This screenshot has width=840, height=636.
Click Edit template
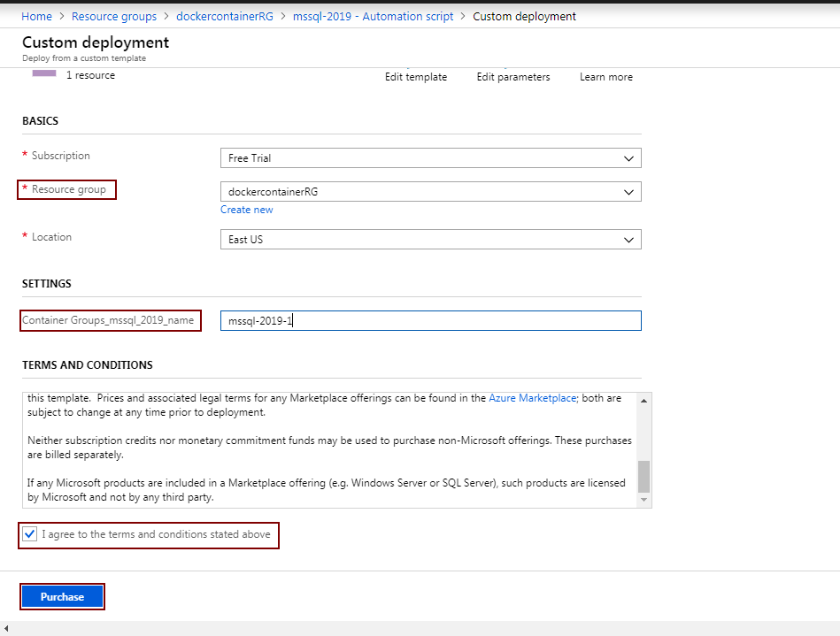point(416,77)
